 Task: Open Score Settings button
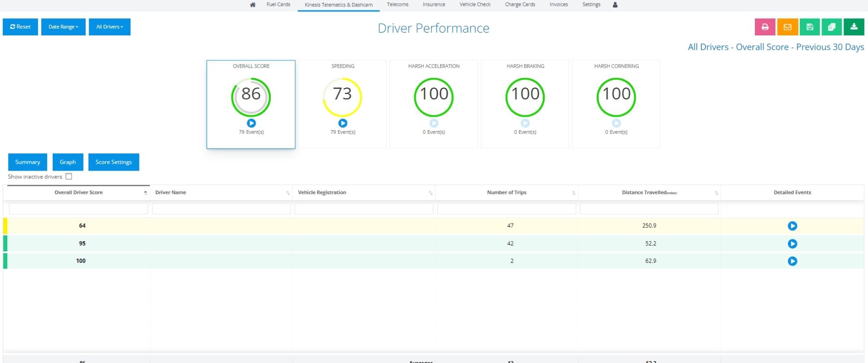click(114, 162)
